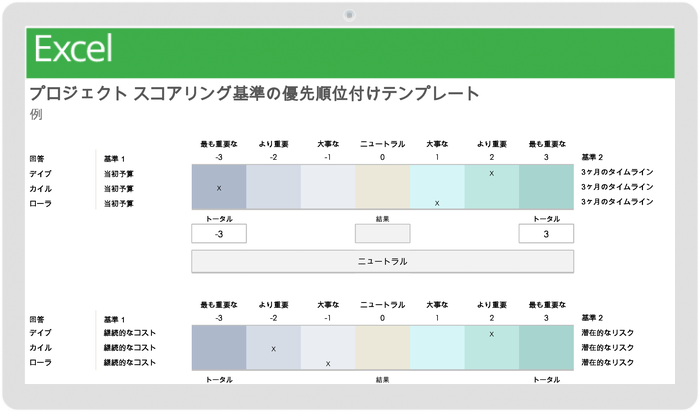This screenshot has width=700, height=412.
Task: Click the webcam dot on the top bezel
Action: point(350,16)
